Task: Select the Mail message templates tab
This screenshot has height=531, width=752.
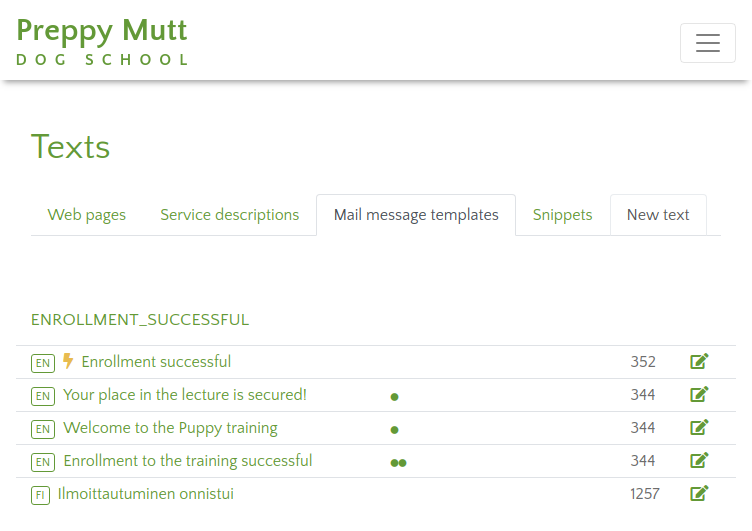Action: [x=416, y=215]
